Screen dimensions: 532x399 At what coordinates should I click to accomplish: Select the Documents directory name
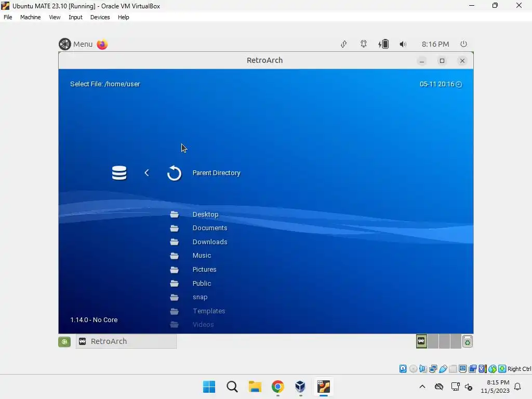coord(210,228)
